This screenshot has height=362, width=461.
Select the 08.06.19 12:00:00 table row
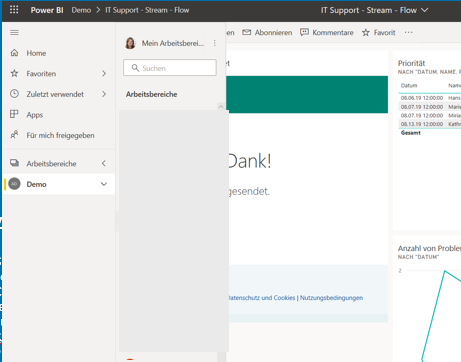point(430,98)
